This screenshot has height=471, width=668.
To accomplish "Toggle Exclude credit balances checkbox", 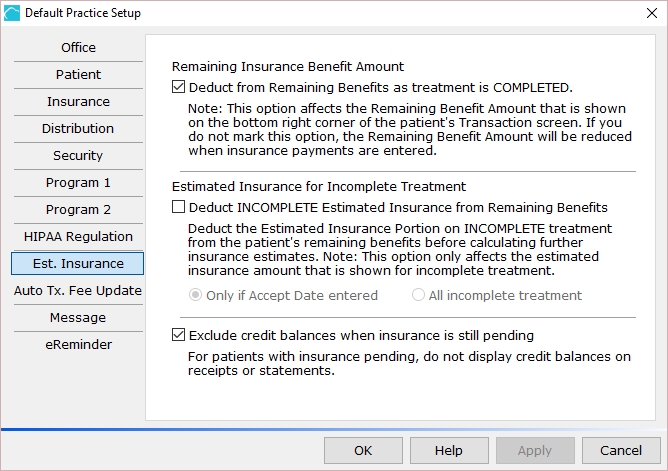I will [179, 335].
